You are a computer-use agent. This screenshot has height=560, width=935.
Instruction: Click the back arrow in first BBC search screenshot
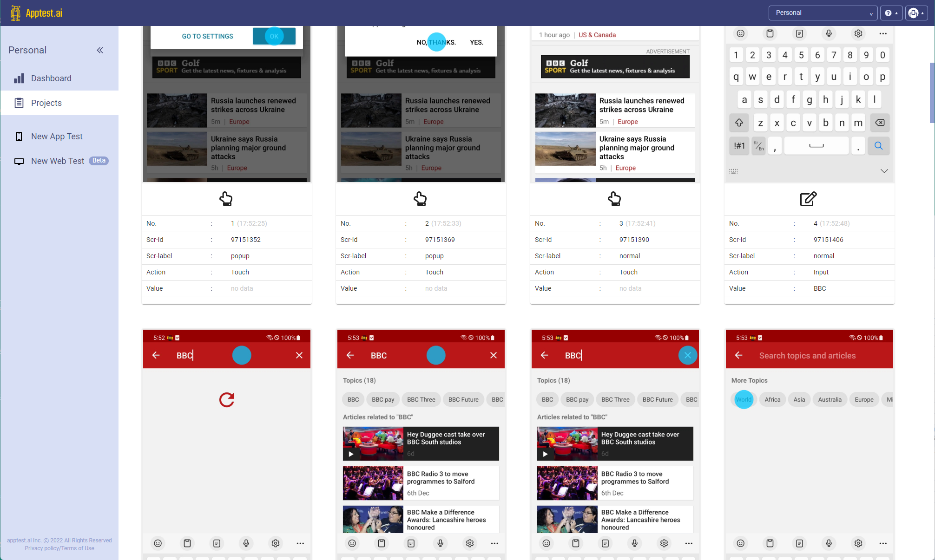(x=156, y=355)
